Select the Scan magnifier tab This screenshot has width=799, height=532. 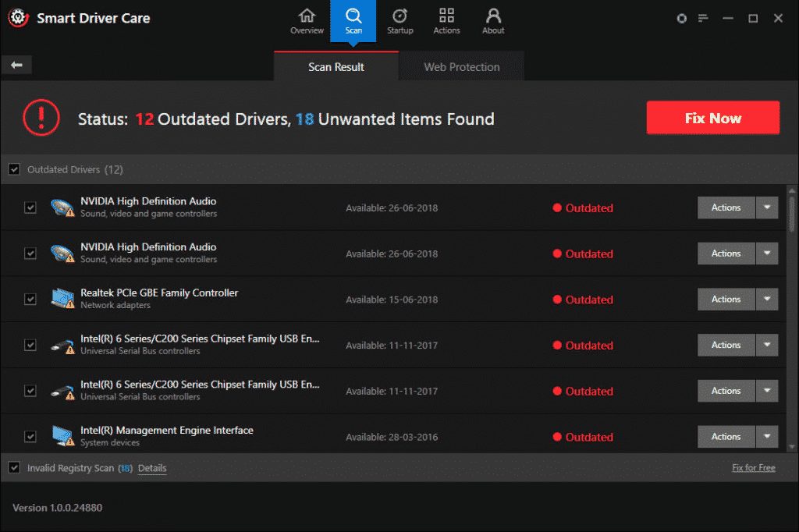click(x=353, y=21)
